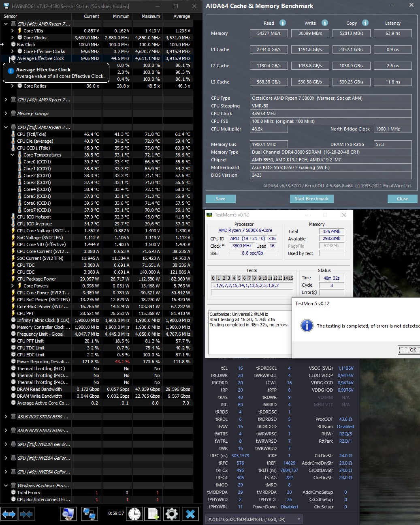The image size is (420, 525).
Task: Click the Core0 (CCD1) thermometer icon
Action: [x=20, y=162]
